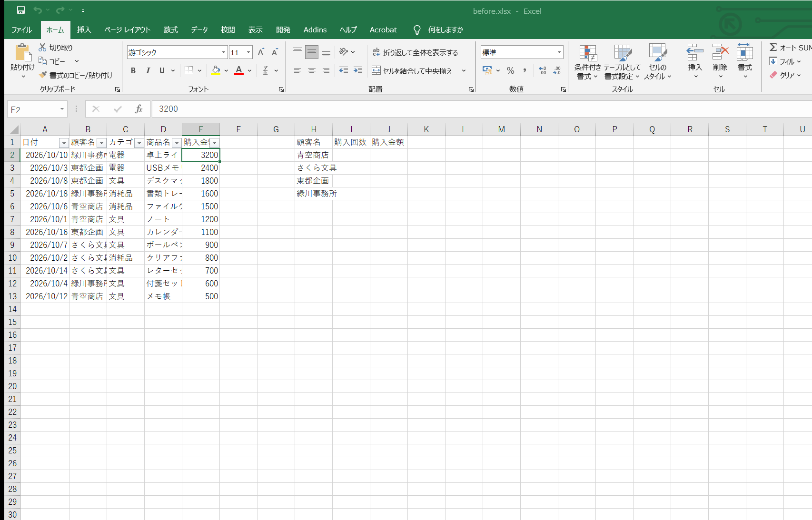Toggle middle vertical alignment
The height and width of the screenshot is (520, 812).
[x=312, y=52]
